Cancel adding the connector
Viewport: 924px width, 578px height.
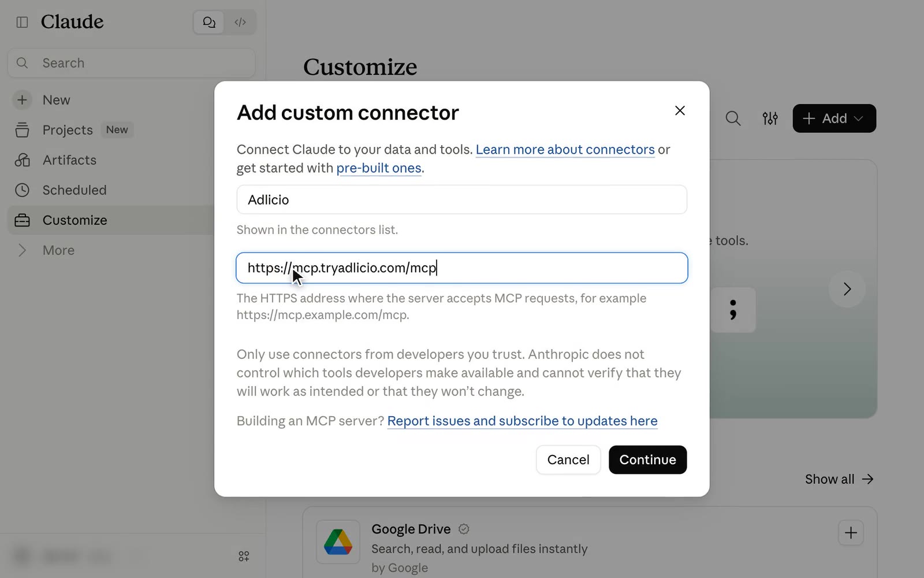pos(568,460)
